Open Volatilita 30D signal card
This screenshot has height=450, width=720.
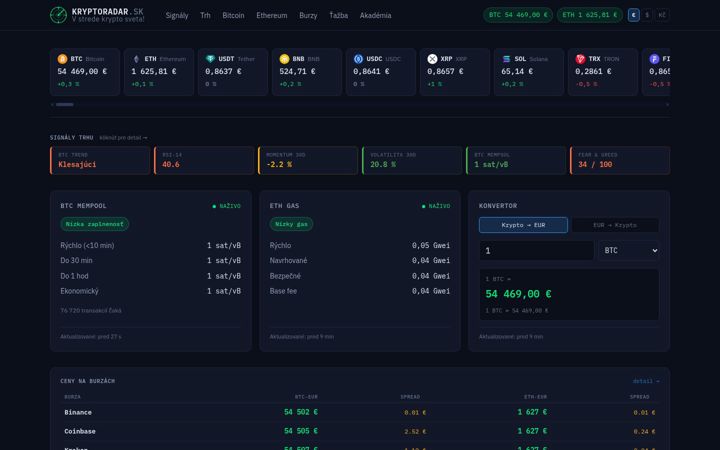(x=412, y=160)
